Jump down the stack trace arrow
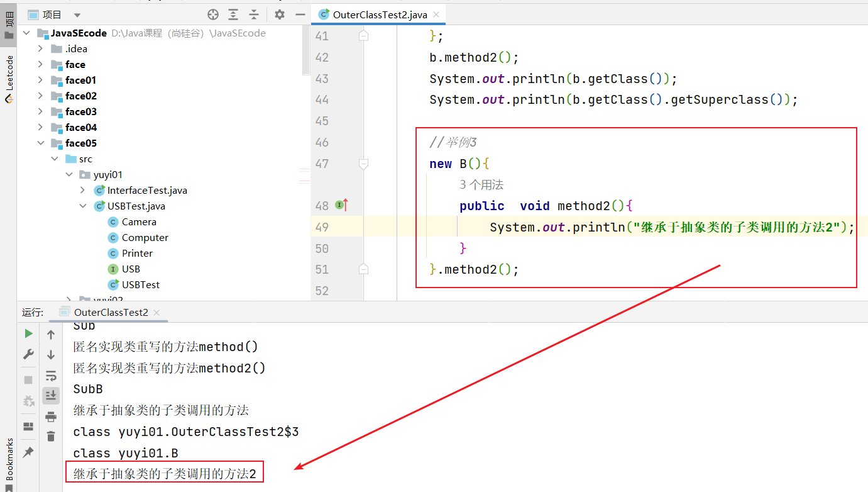The image size is (868, 492). [51, 355]
